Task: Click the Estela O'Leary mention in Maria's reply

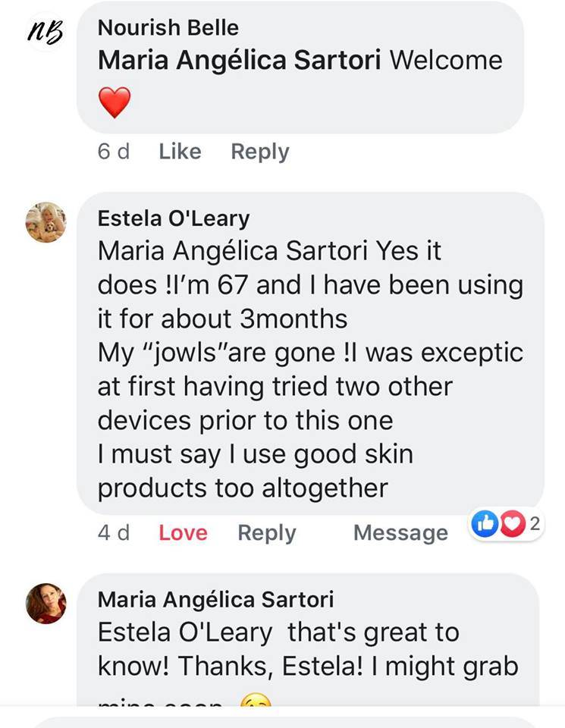Action: pos(185,632)
